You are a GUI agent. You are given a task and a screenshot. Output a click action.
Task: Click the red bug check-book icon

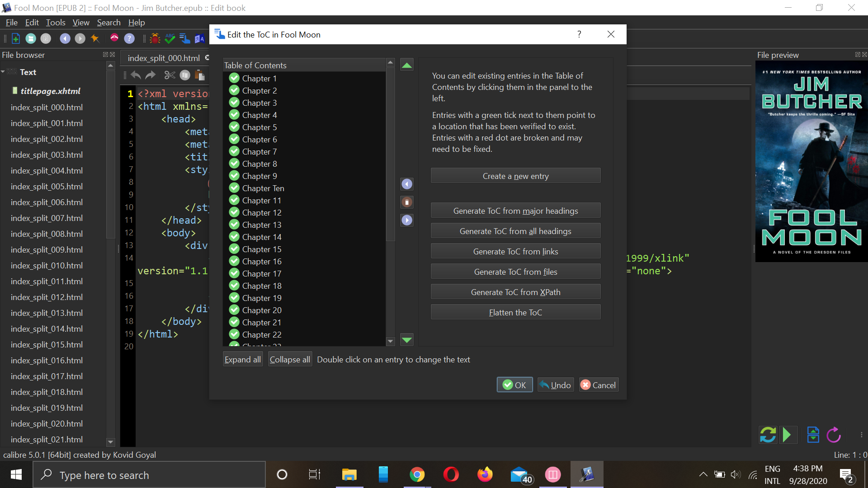click(x=155, y=38)
